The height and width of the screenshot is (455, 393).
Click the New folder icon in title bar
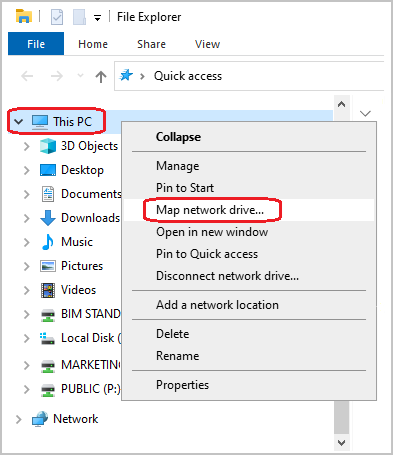coord(79,17)
